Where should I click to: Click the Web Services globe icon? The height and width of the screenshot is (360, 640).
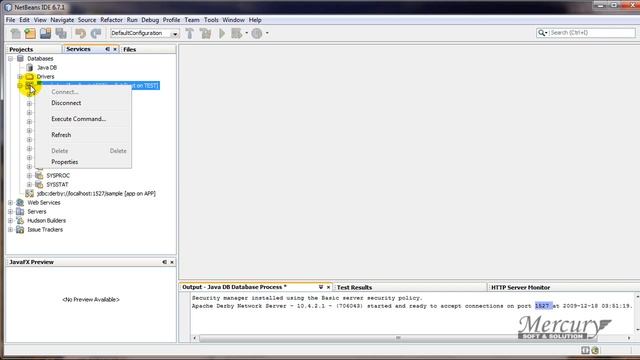[20, 202]
